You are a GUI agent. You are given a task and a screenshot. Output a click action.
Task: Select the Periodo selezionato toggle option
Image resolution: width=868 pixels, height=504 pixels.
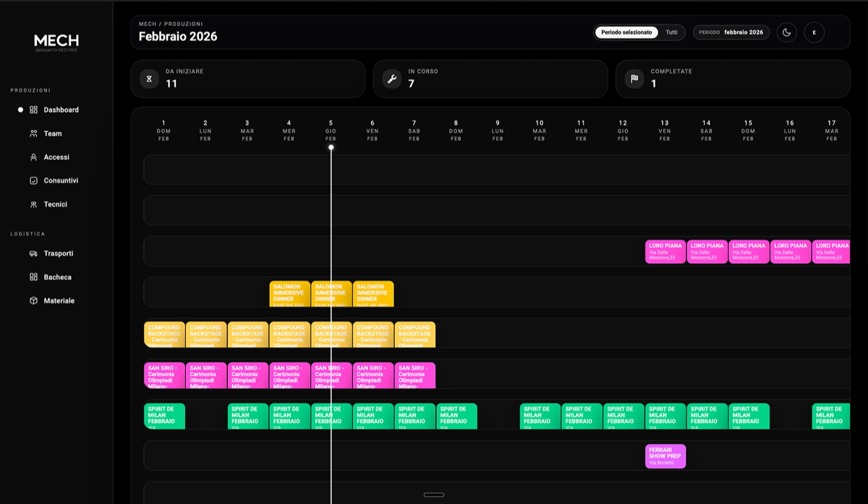(626, 33)
